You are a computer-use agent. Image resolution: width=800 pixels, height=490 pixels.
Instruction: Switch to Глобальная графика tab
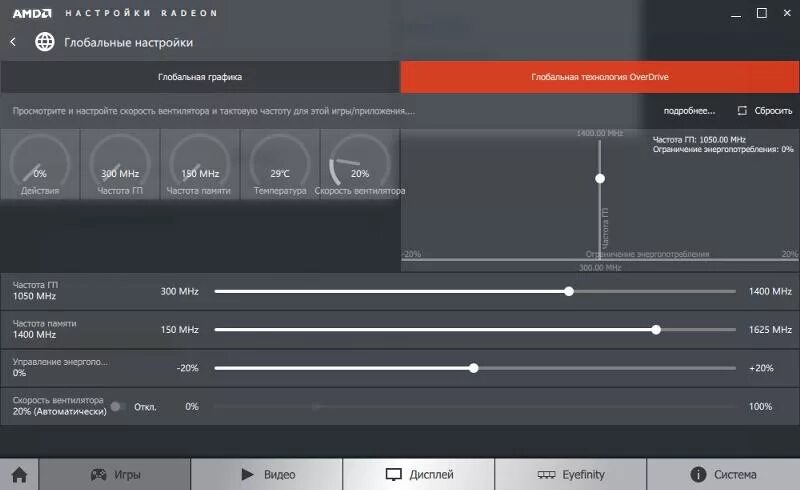[x=200, y=77]
